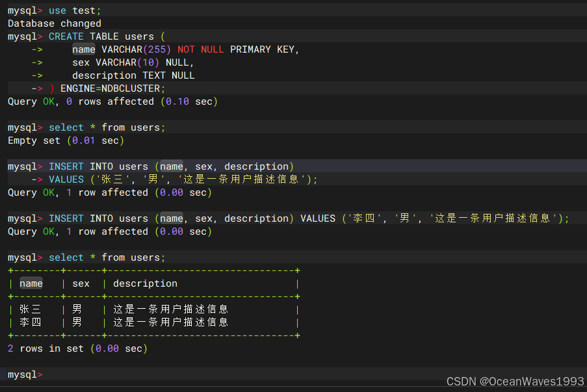Screen dimensions: 587x392
Task: Click the '李四' cell in the result table
Action: 31,322
